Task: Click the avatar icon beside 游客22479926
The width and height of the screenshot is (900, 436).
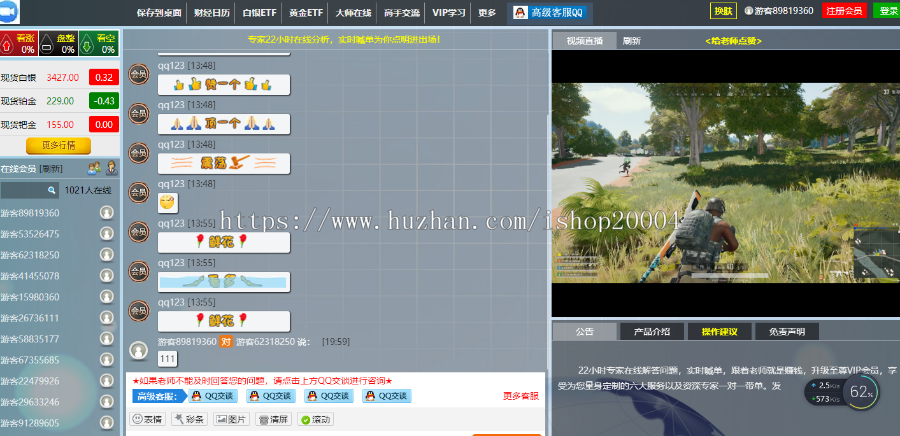Action: [106, 381]
